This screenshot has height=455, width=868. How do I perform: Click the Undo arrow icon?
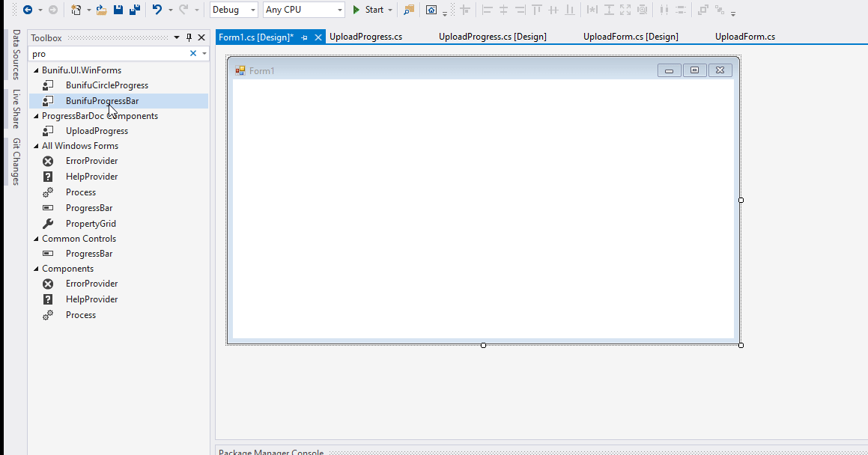click(158, 10)
